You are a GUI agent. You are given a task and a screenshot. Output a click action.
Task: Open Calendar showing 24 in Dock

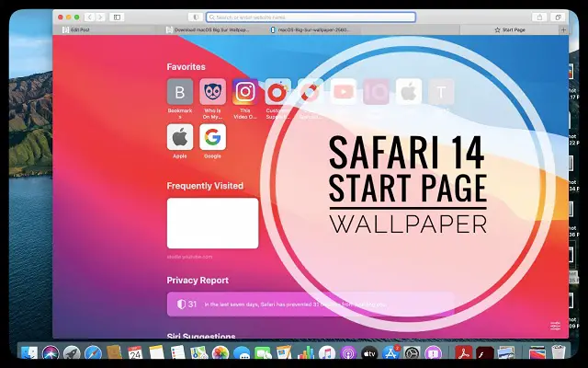point(135,353)
